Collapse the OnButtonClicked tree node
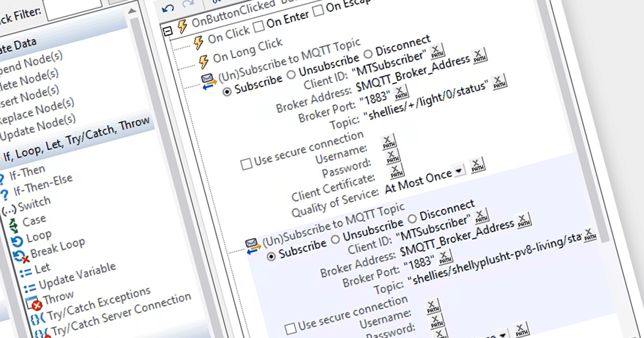644x338 pixels. (x=168, y=32)
